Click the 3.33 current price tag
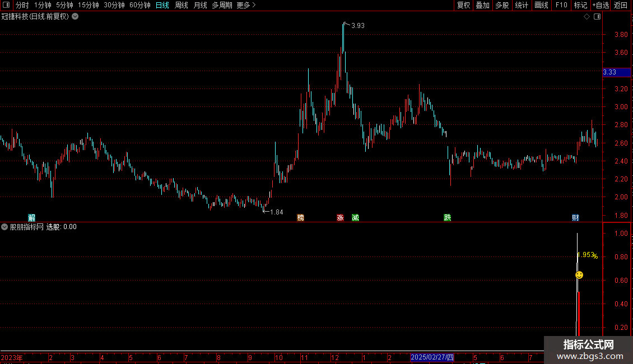 [616, 72]
